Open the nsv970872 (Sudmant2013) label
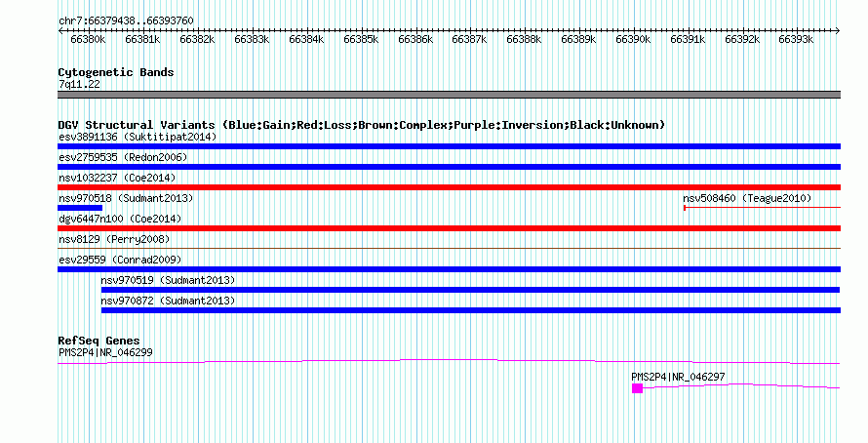The width and height of the screenshot is (868, 443). [168, 301]
